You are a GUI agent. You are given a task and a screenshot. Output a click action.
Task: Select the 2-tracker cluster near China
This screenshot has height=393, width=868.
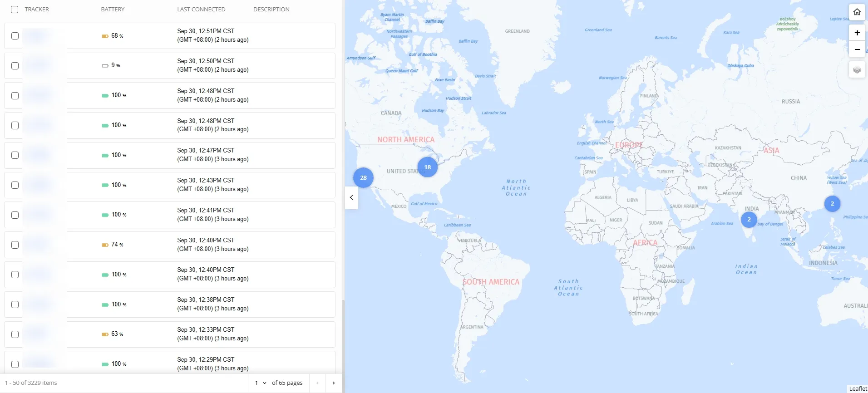(832, 203)
